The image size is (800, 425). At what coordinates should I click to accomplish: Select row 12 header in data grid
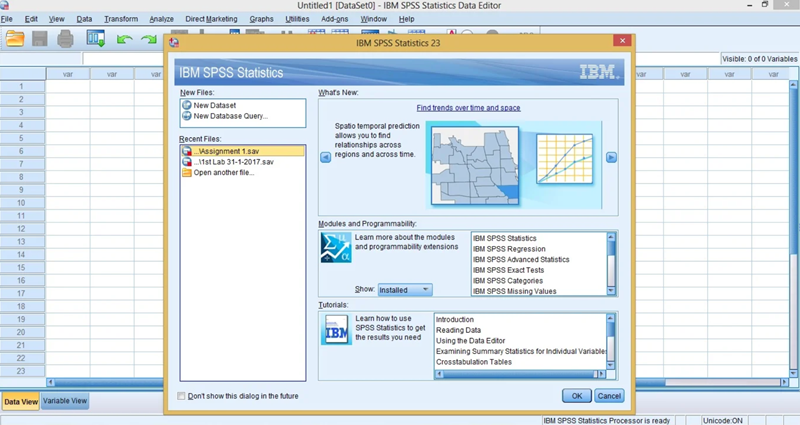point(21,229)
